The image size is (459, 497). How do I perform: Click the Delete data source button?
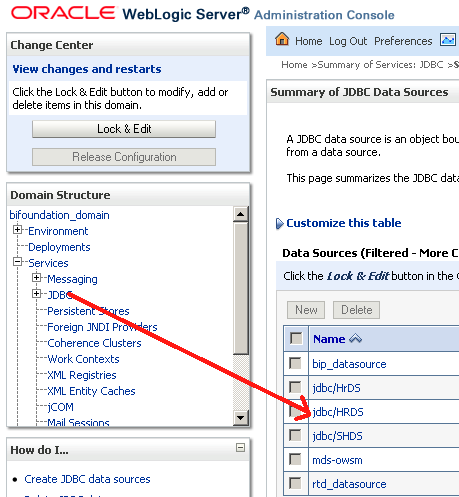pyautogui.click(x=356, y=310)
